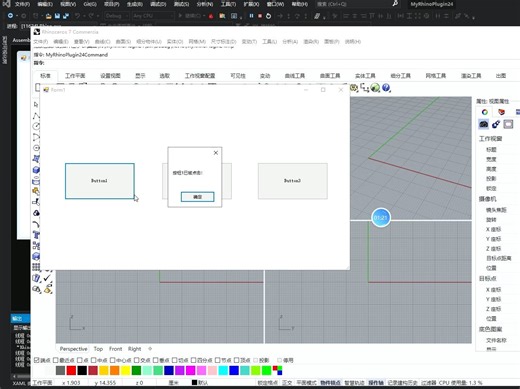Pick the black color swatch

[82, 370]
